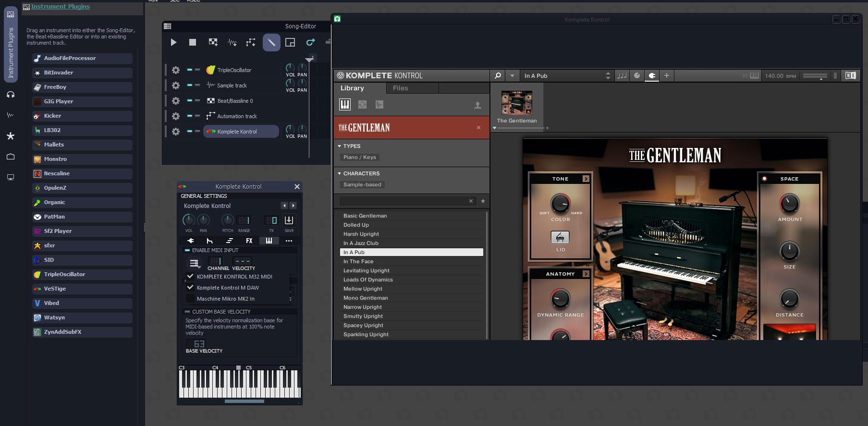This screenshot has width=868, height=426.
Task: Save the preset with the SAVE icon
Action: pos(289,220)
